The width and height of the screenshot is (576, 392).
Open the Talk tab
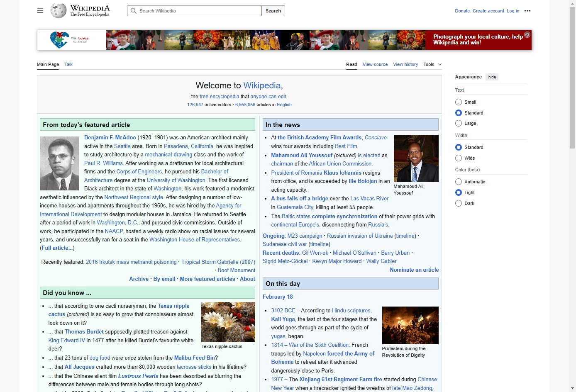pos(68,64)
